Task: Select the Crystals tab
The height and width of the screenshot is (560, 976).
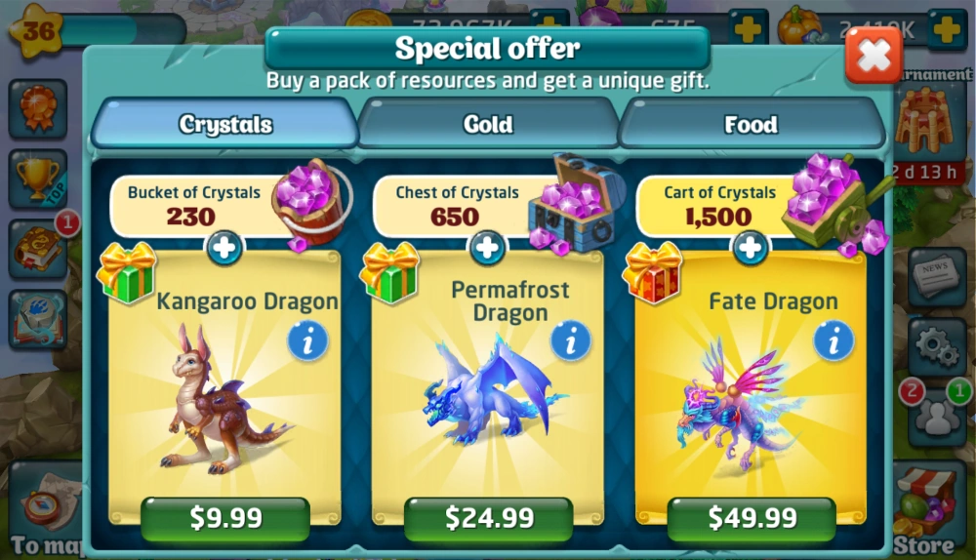Action: pos(225,125)
